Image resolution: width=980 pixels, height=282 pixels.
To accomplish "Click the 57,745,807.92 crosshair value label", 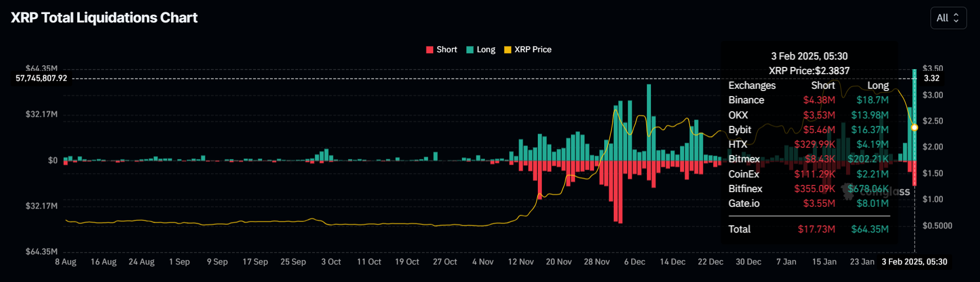I will pyautogui.click(x=41, y=78).
